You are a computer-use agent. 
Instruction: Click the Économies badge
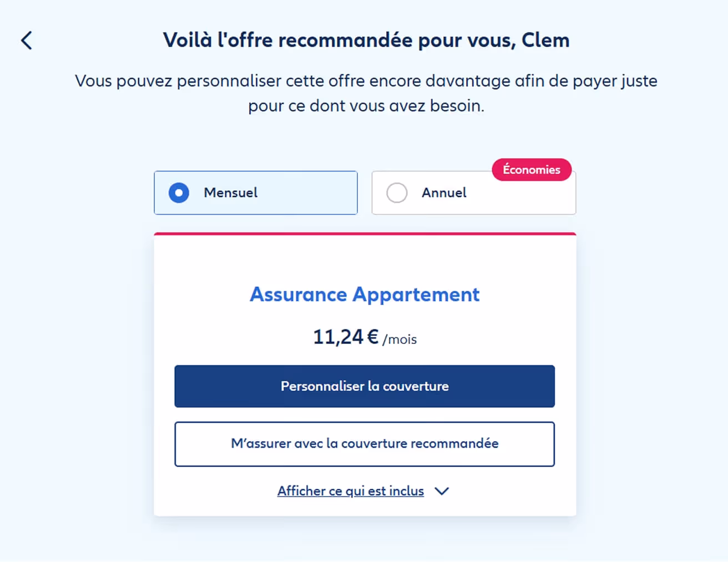[x=532, y=170]
